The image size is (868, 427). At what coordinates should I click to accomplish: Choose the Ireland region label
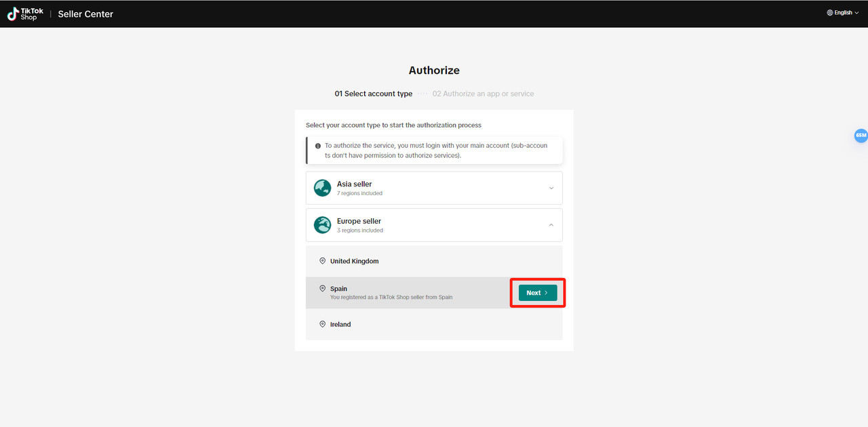click(340, 325)
